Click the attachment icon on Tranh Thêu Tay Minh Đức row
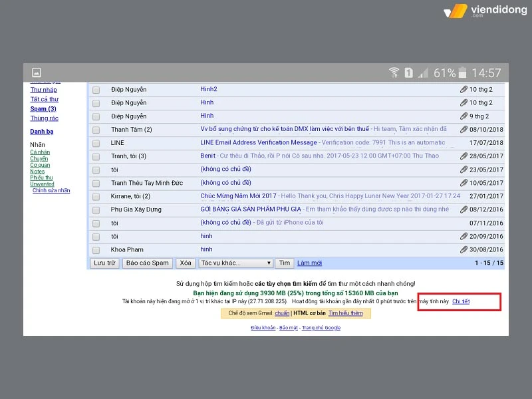532x399 pixels. tap(464, 183)
